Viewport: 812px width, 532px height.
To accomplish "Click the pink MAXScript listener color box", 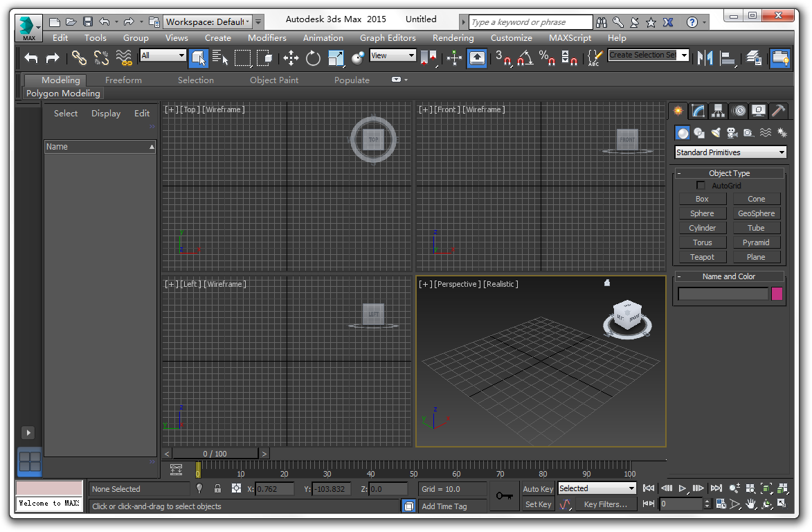I will pyautogui.click(x=49, y=488).
